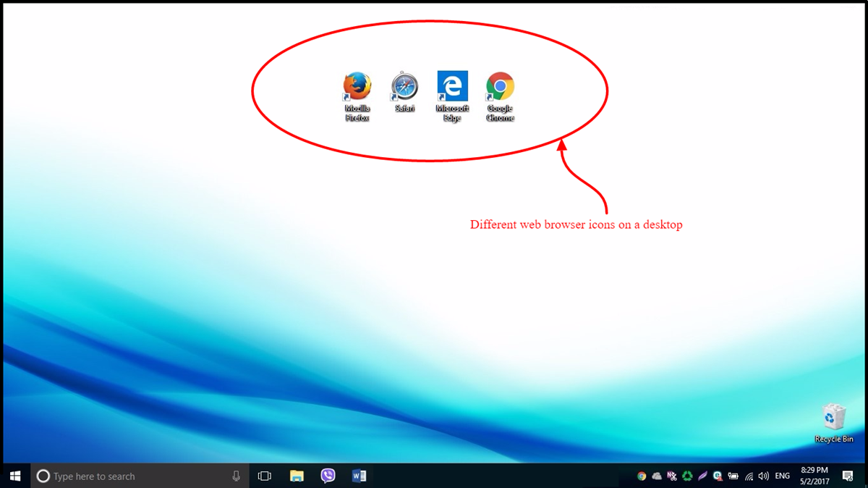Viewport: 868px width, 488px height.
Task: Select the Safari desktop shortcut
Action: [x=404, y=91]
